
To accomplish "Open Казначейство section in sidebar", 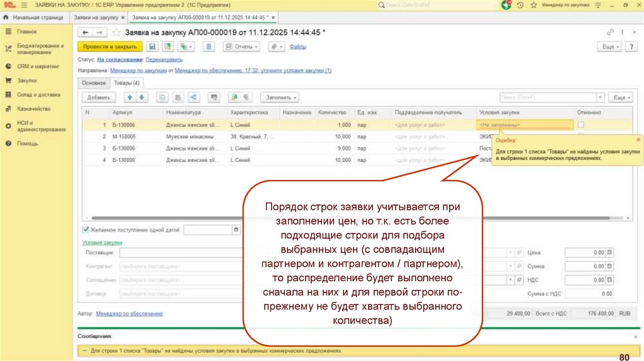I will click(x=34, y=109).
